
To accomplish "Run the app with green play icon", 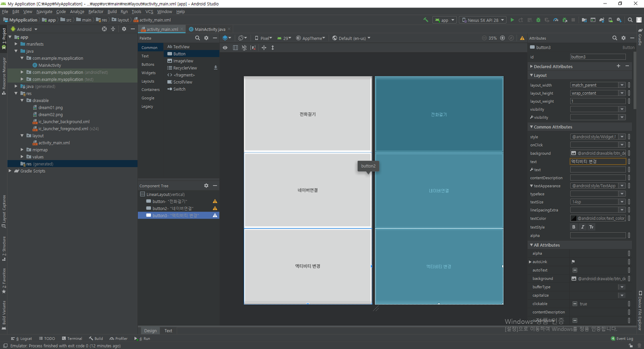I will (512, 20).
